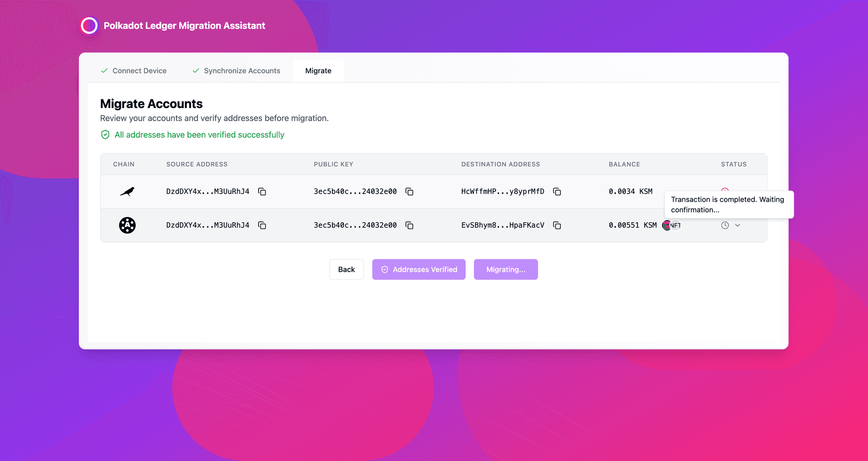The height and width of the screenshot is (461, 868).
Task: Copy source address in Kusama bird row
Action: tap(262, 191)
